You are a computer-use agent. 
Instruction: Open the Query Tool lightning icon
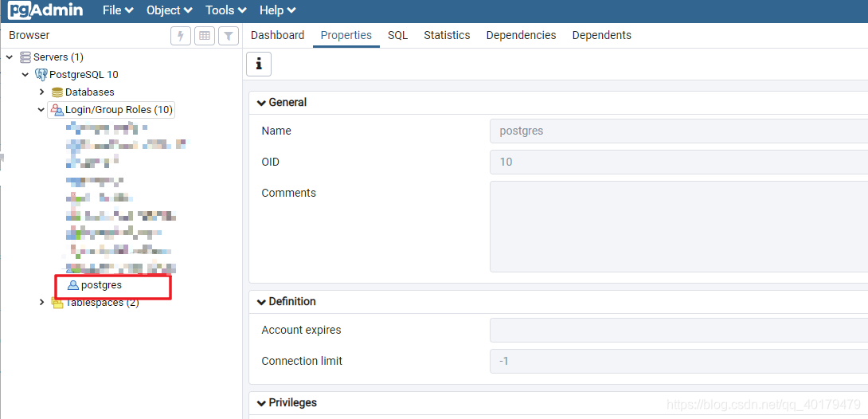click(181, 36)
